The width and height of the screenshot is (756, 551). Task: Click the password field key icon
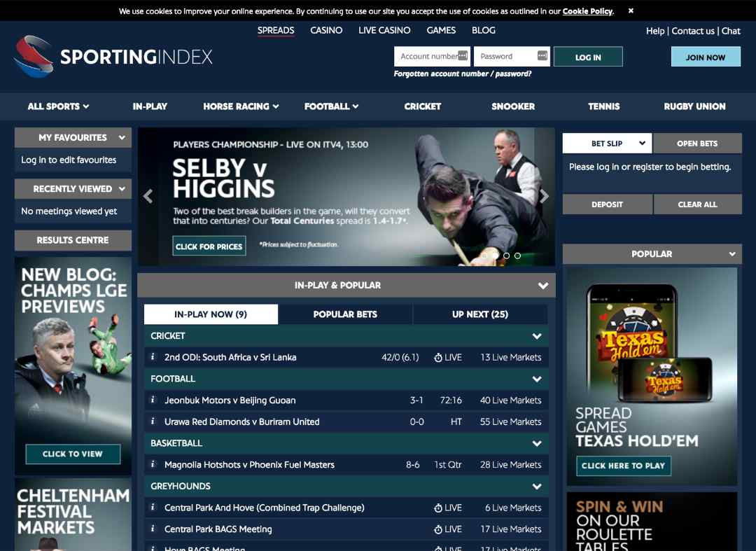(x=542, y=56)
